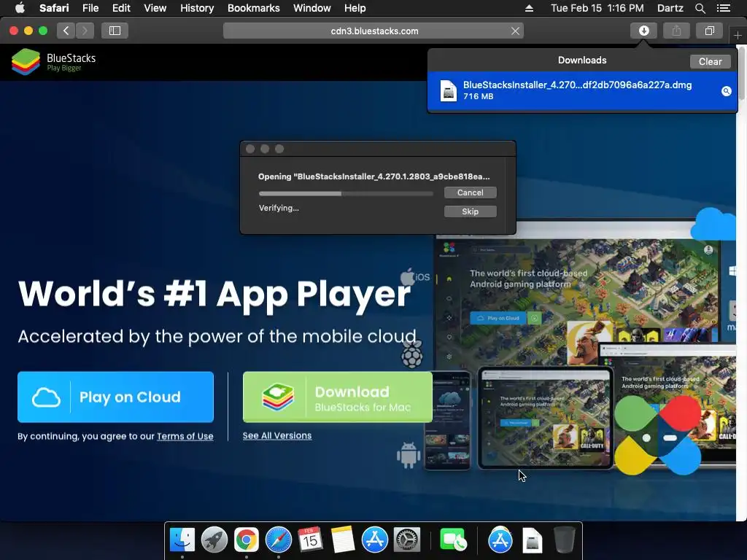
Task: Open the App Store icon right of FaceTime
Action: click(500, 540)
